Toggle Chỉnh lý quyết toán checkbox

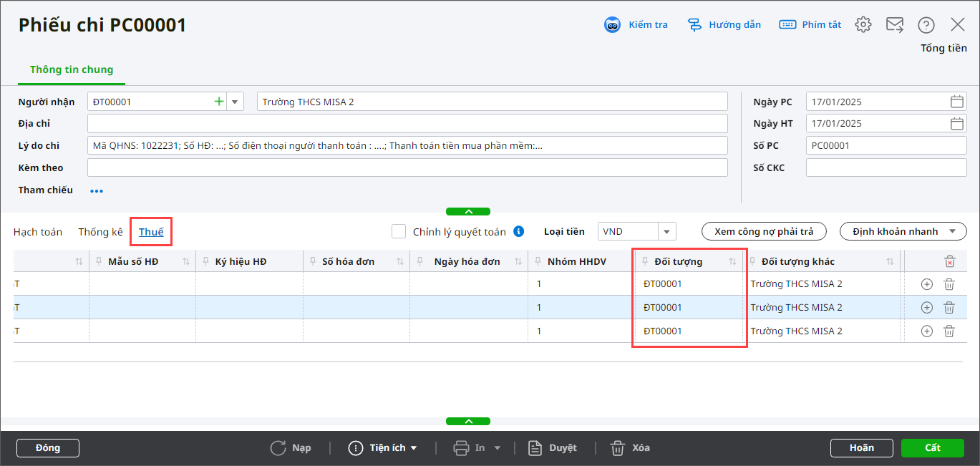coord(399,231)
